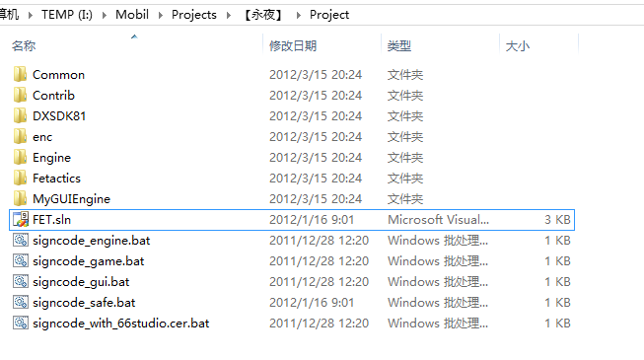644x360 pixels.
Task: Click the signcode_with_66studio.cer.bat file icon
Action: pos(21,323)
